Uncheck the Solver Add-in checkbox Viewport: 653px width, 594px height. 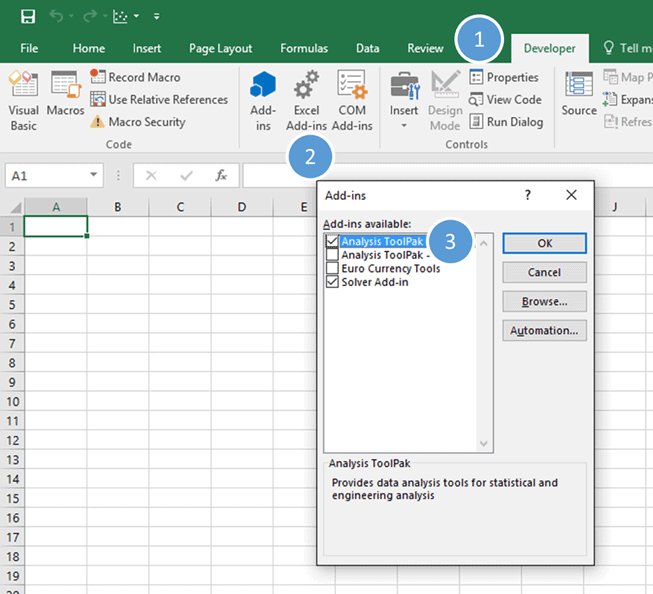coord(332,283)
